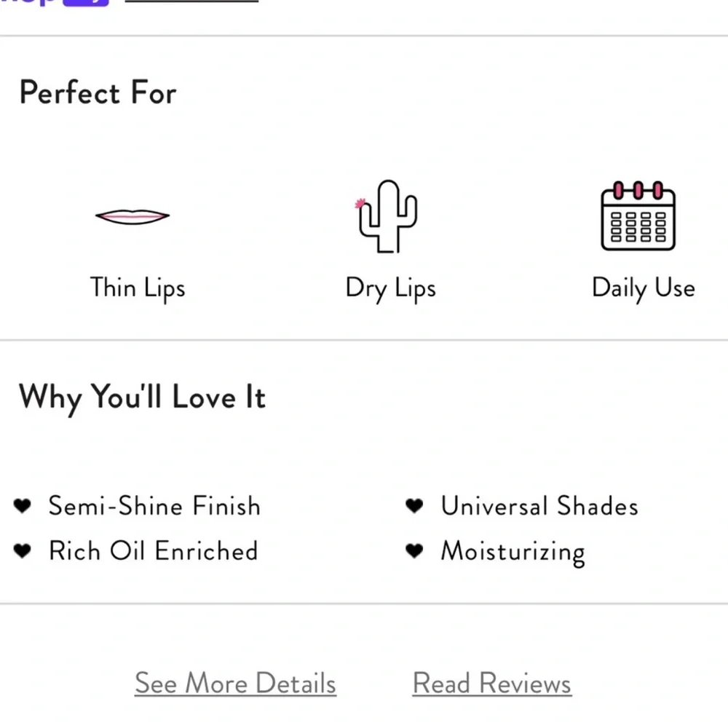Image resolution: width=728 pixels, height=728 pixels.
Task: Click the Universal Shades text
Action: click(x=539, y=506)
